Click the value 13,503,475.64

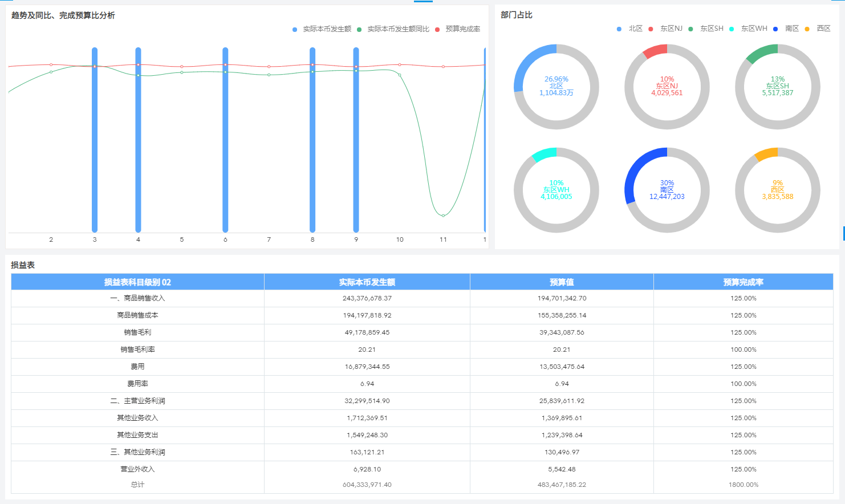(x=562, y=367)
